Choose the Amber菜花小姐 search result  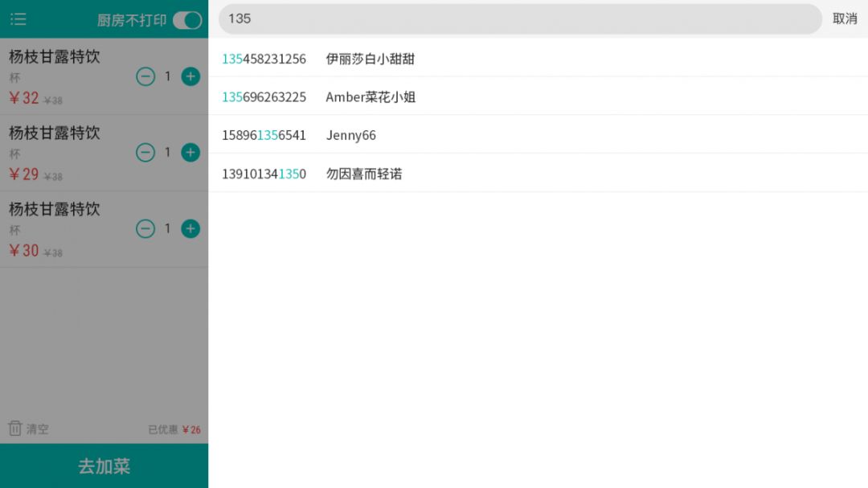[x=371, y=97]
